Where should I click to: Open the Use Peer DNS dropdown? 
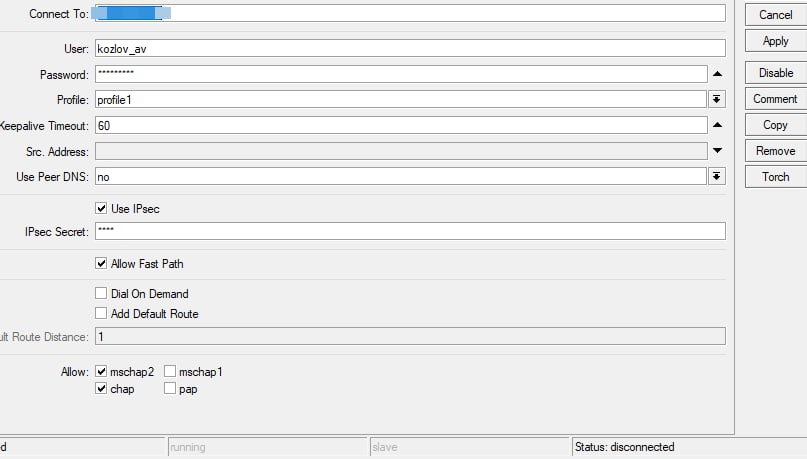pyautogui.click(x=716, y=176)
